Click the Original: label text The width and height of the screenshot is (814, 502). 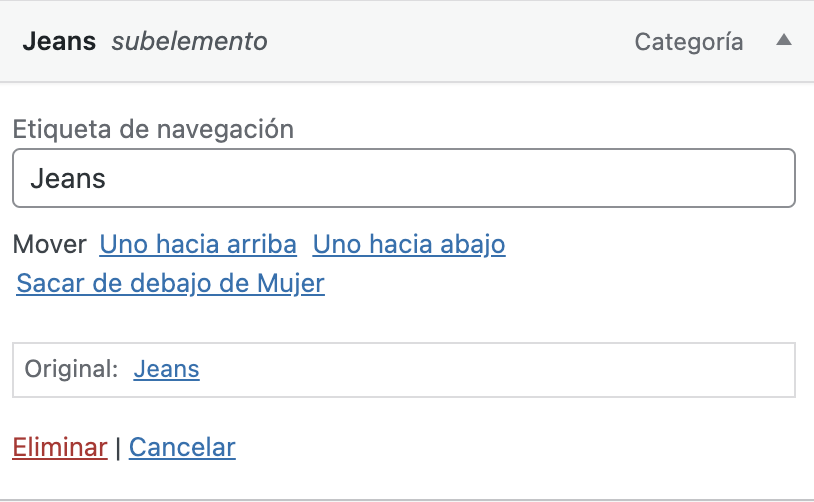pos(72,369)
